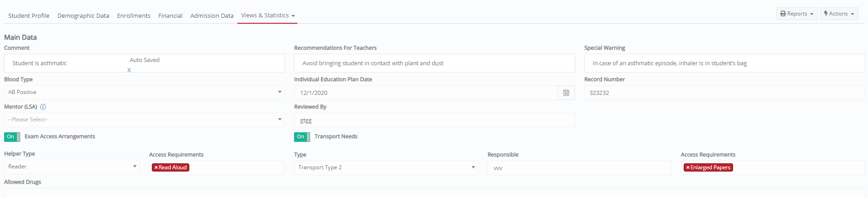Open the Actions dropdown button
This screenshot has height=198, width=868.
pos(839,14)
